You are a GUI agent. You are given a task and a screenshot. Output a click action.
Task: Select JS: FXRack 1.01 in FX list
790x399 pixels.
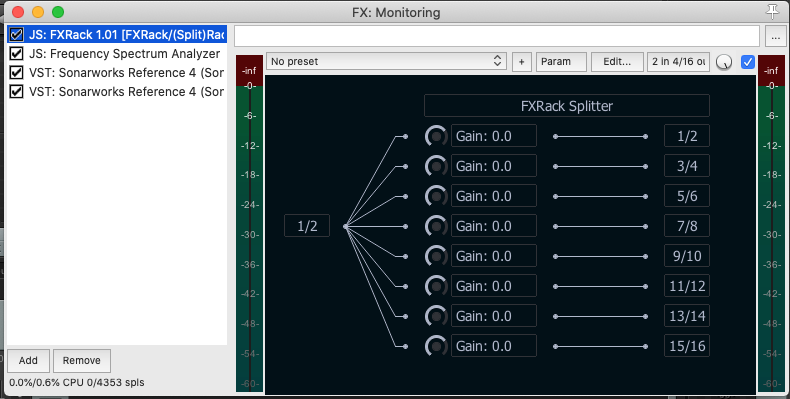(126, 35)
